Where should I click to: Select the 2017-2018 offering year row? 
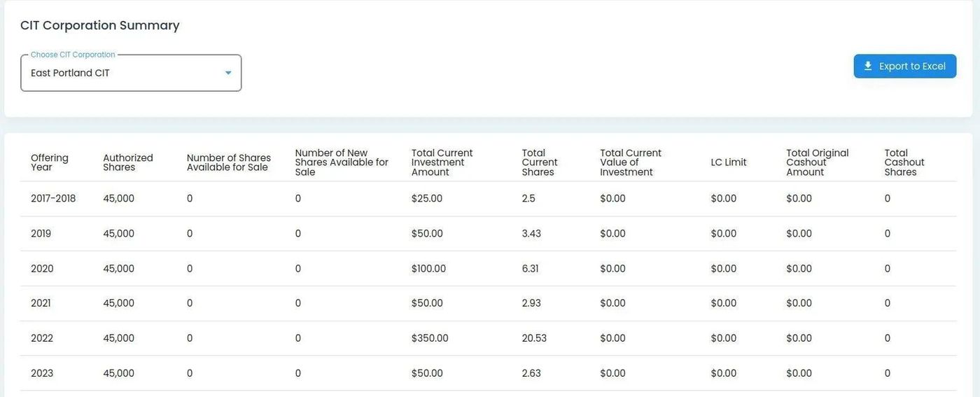point(53,199)
